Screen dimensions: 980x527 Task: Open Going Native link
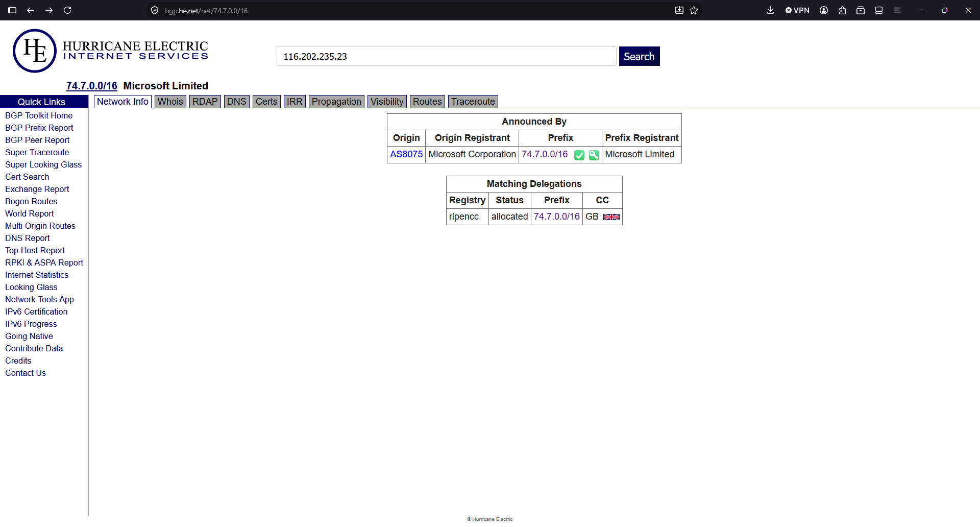click(29, 336)
